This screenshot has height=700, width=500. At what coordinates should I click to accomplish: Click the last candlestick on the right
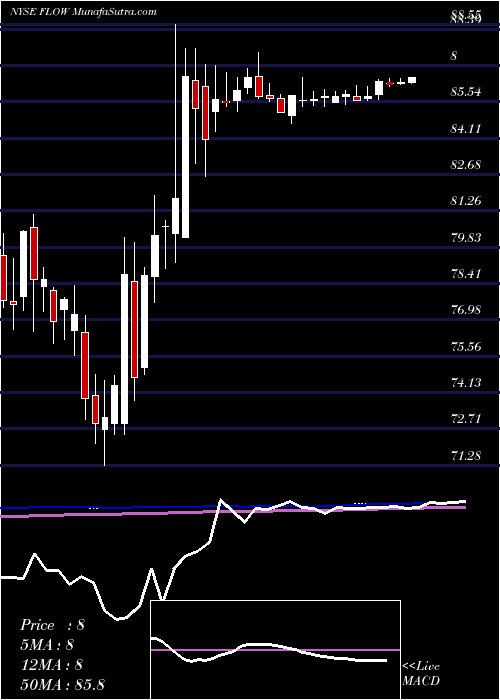pos(412,80)
